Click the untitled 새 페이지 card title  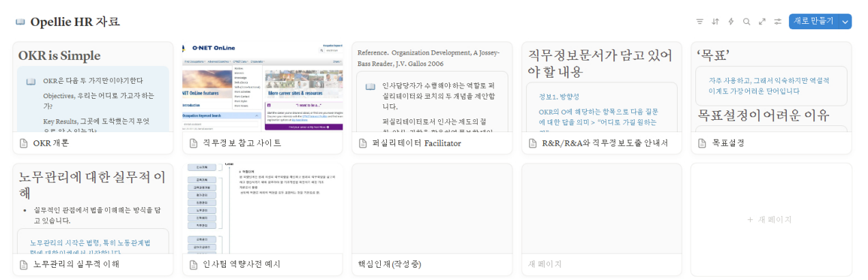[x=545, y=264]
